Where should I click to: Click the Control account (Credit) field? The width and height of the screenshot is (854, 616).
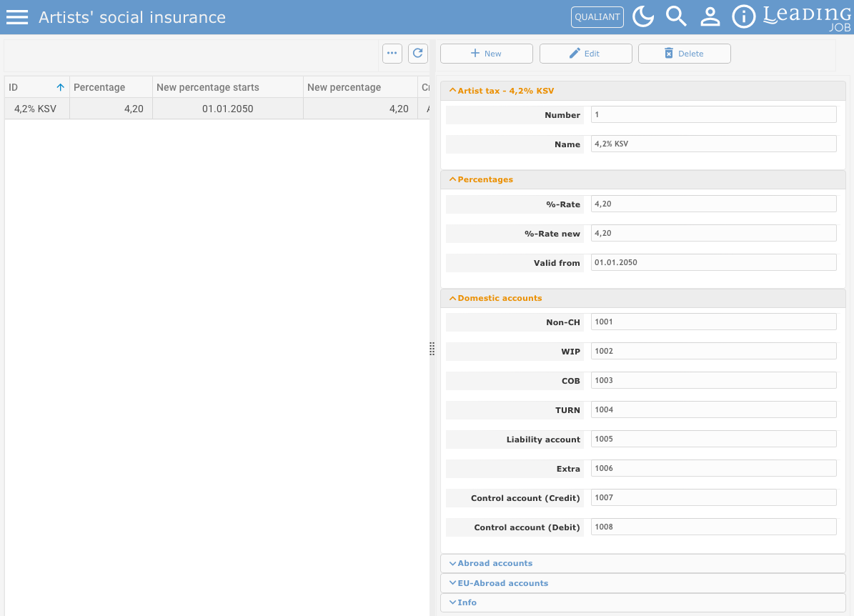coord(713,498)
